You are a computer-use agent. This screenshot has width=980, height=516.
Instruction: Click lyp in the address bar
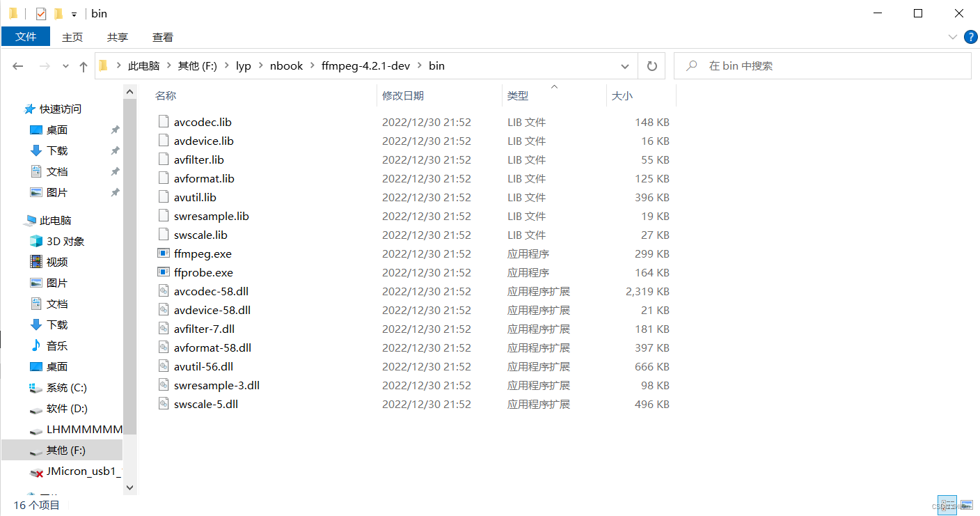tap(244, 66)
